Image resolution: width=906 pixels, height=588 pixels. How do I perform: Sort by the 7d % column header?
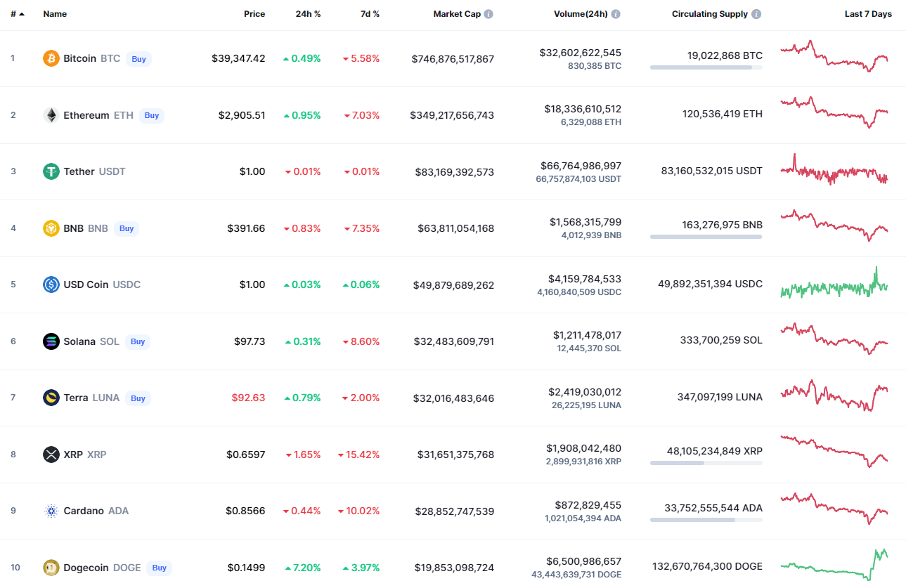click(370, 14)
